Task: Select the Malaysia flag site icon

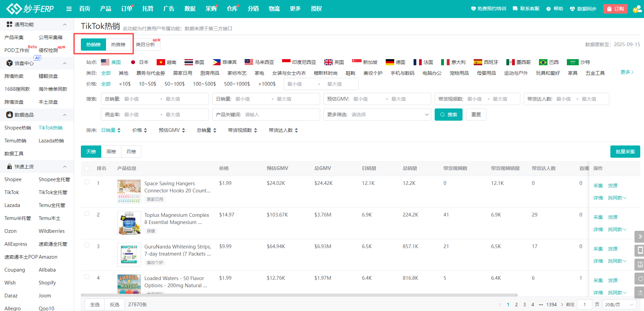Action: tap(249, 62)
